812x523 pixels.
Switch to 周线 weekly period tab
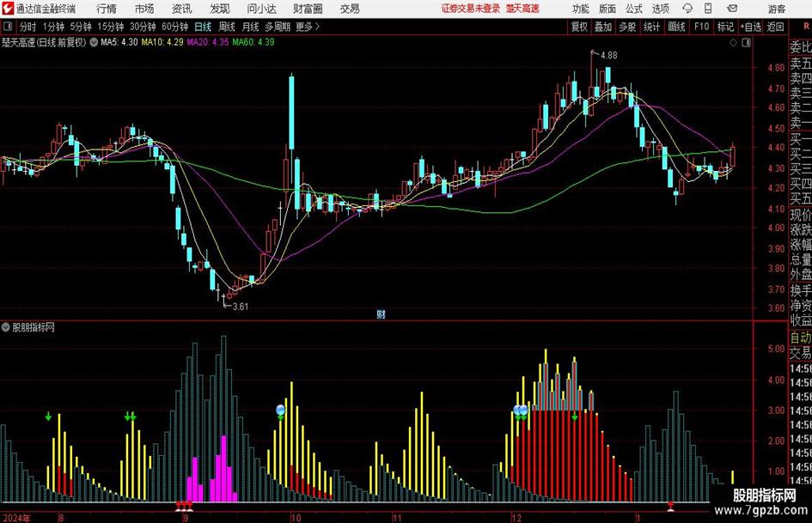coord(226,27)
